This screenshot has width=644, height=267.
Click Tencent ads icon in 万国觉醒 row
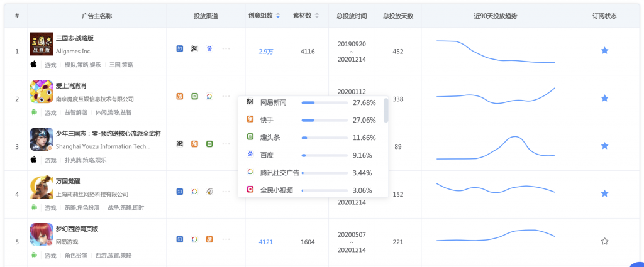tap(195, 192)
